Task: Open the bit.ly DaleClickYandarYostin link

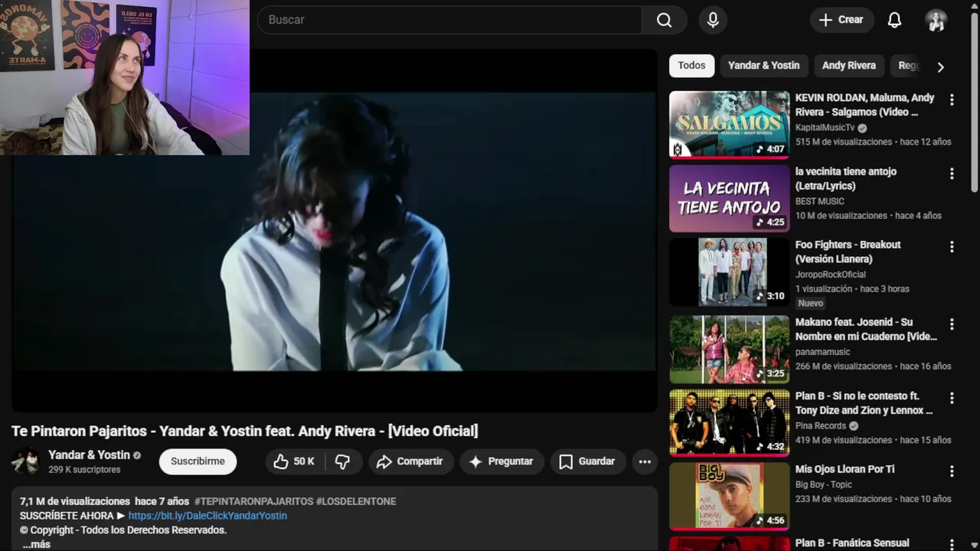Action: click(207, 516)
